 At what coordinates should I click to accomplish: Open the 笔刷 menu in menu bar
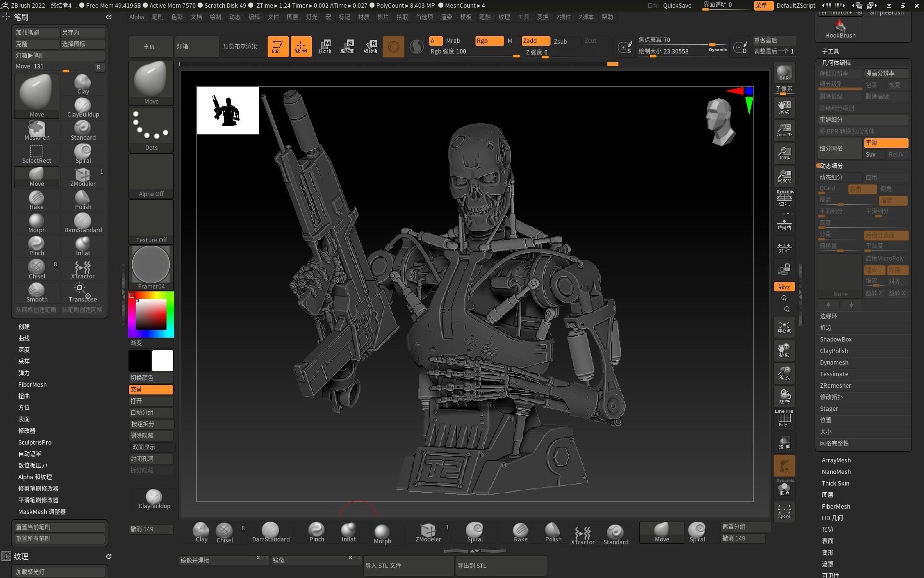pyautogui.click(x=158, y=17)
